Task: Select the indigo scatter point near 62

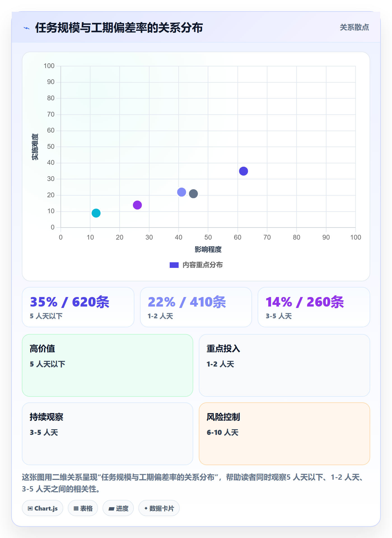Action: click(244, 171)
